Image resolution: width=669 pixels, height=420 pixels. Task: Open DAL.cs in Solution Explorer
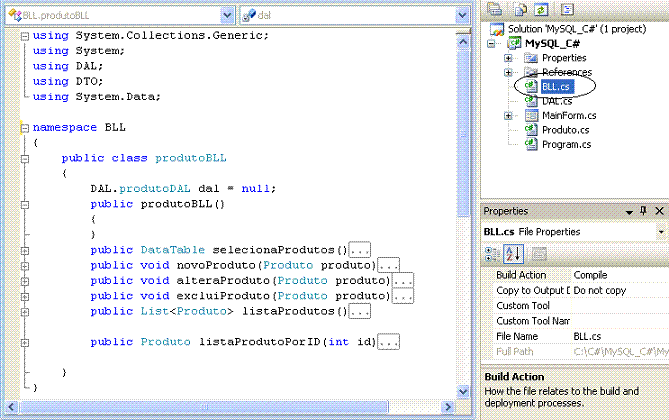coord(557,101)
